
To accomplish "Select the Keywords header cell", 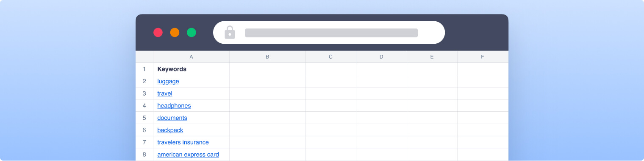I will pyautogui.click(x=191, y=69).
